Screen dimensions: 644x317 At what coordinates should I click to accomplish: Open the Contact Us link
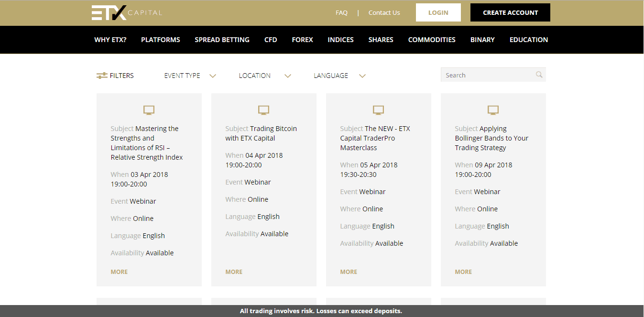pos(384,13)
